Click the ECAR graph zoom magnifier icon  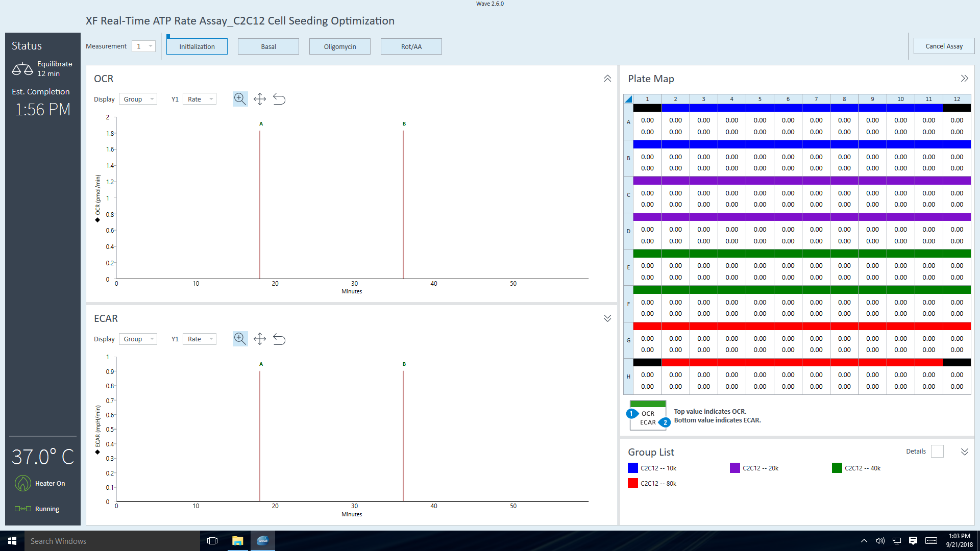pyautogui.click(x=240, y=339)
